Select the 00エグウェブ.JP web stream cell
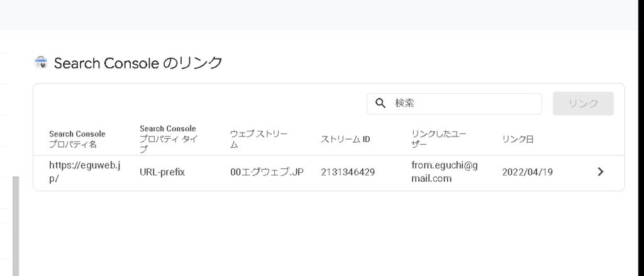This screenshot has height=276, width=644. coord(267,172)
